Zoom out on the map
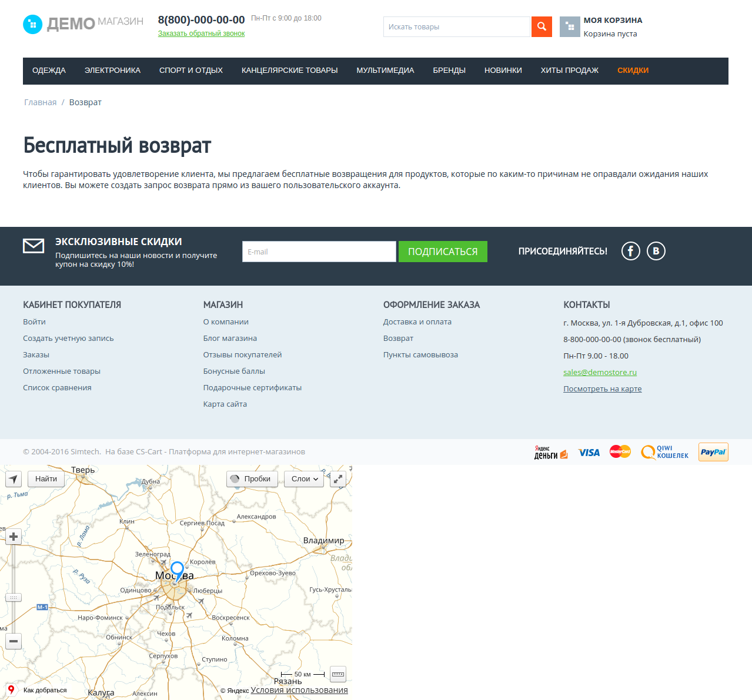Viewport: 752px width, 700px height. pyautogui.click(x=14, y=641)
